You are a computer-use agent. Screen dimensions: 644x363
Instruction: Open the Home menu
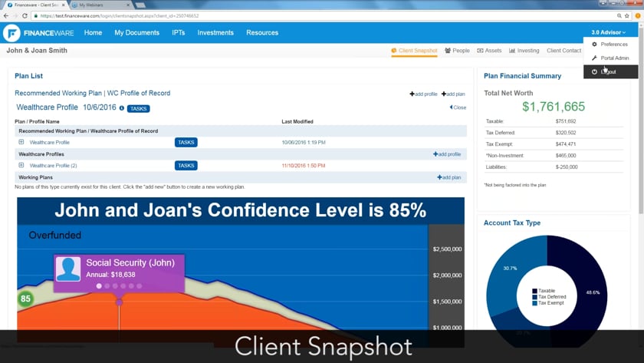click(94, 33)
